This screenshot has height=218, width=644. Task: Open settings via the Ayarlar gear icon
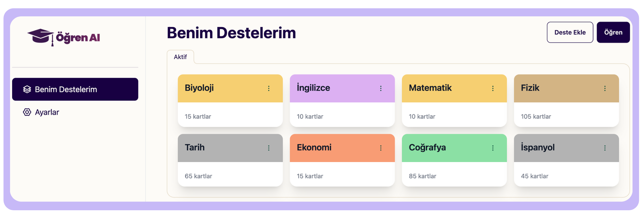pos(27,112)
